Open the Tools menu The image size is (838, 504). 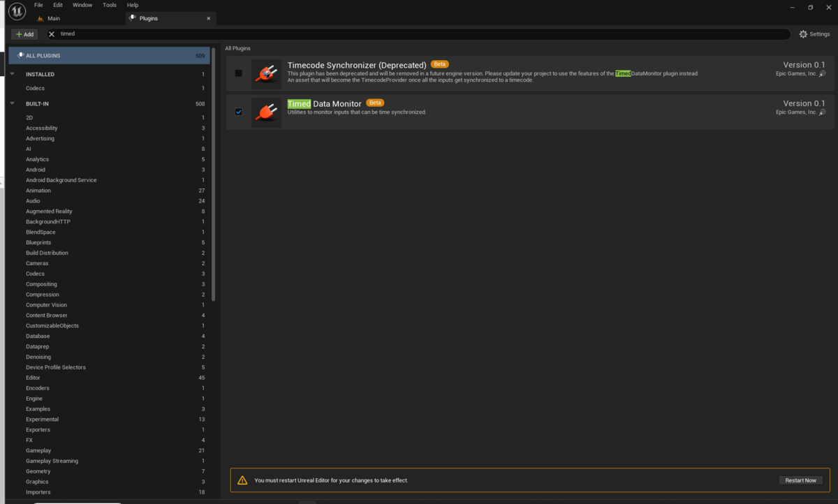click(110, 5)
